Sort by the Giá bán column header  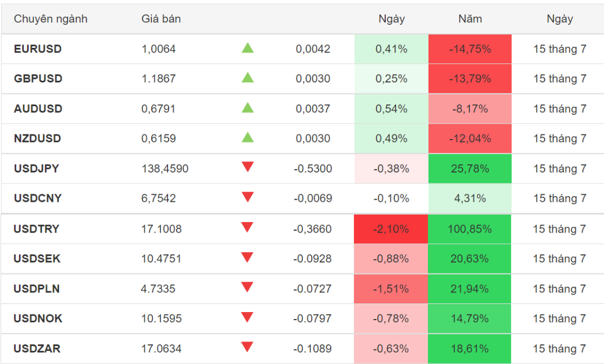tap(161, 19)
